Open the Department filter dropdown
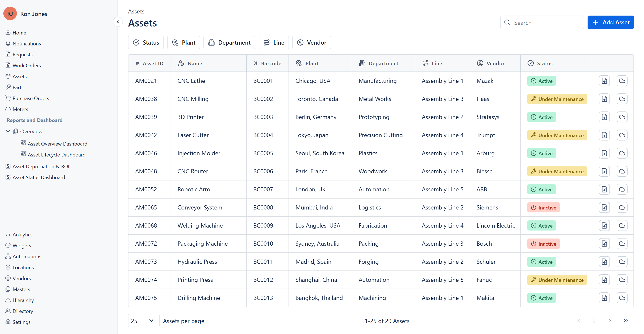Screen dimensions: 644x334 229,43
